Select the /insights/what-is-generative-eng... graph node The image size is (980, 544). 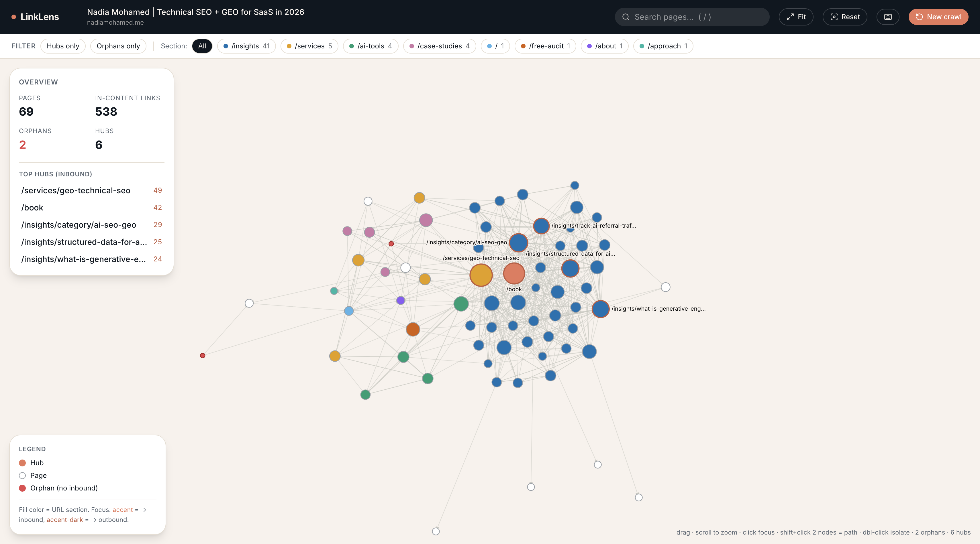pos(600,309)
